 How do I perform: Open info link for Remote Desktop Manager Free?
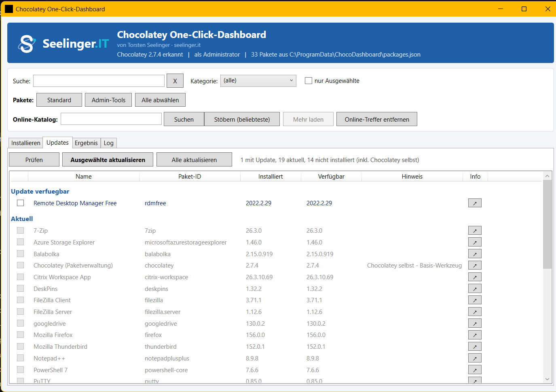pyautogui.click(x=475, y=203)
